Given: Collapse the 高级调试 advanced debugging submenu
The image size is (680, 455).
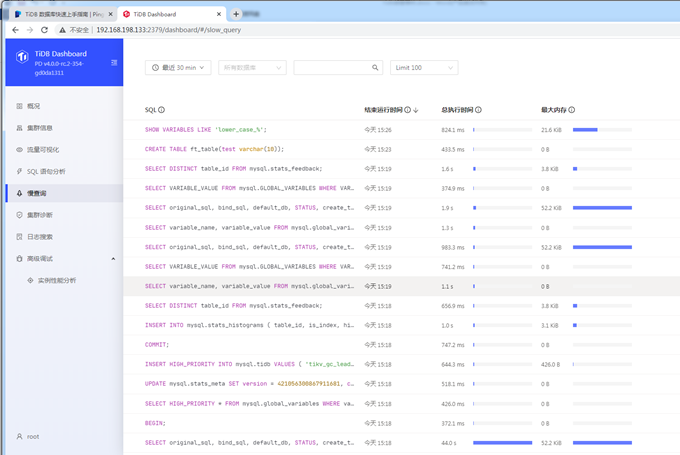Looking at the screenshot, I should point(113,259).
